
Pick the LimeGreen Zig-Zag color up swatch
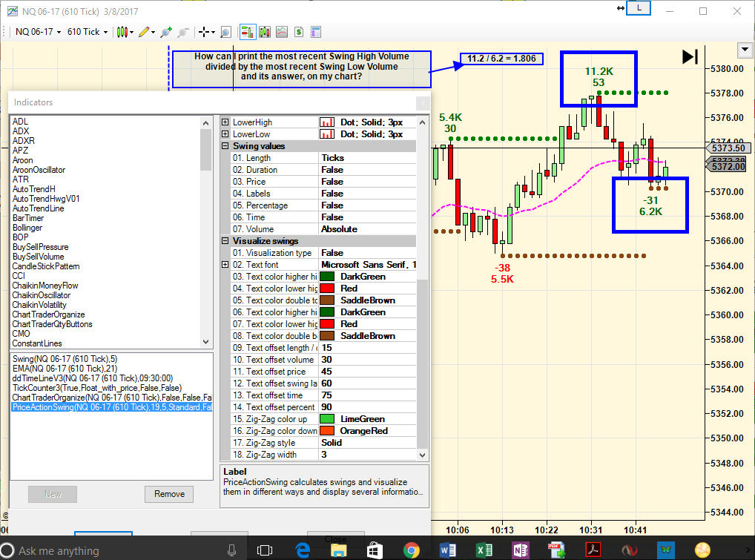coord(327,419)
